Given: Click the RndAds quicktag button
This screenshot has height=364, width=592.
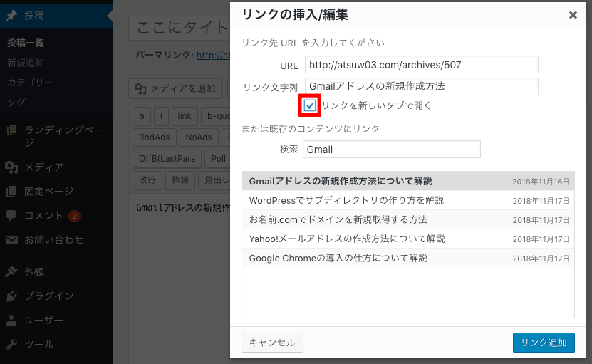Looking at the screenshot, I should [155, 137].
